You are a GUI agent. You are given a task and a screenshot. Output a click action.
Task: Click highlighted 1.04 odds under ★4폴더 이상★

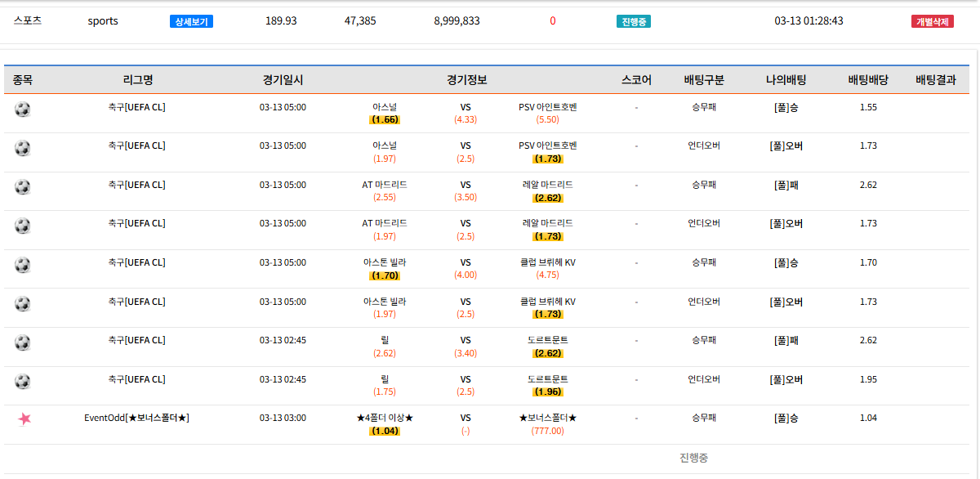click(x=385, y=431)
